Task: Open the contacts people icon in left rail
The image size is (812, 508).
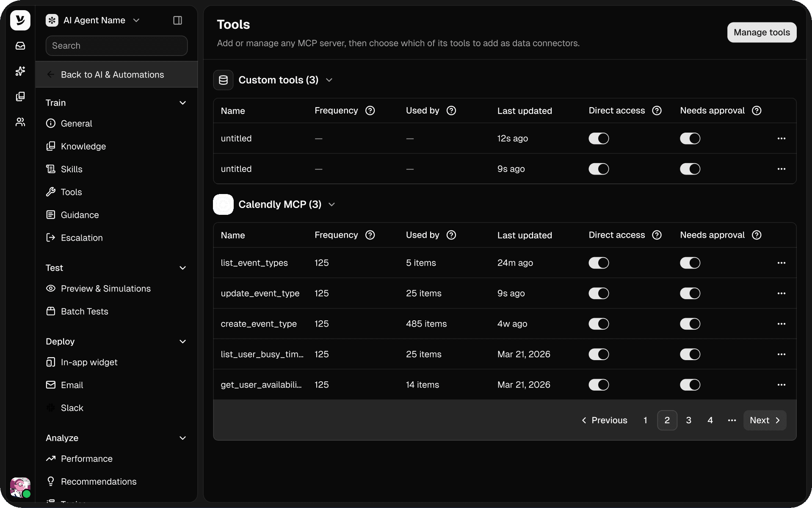Action: 20,122
